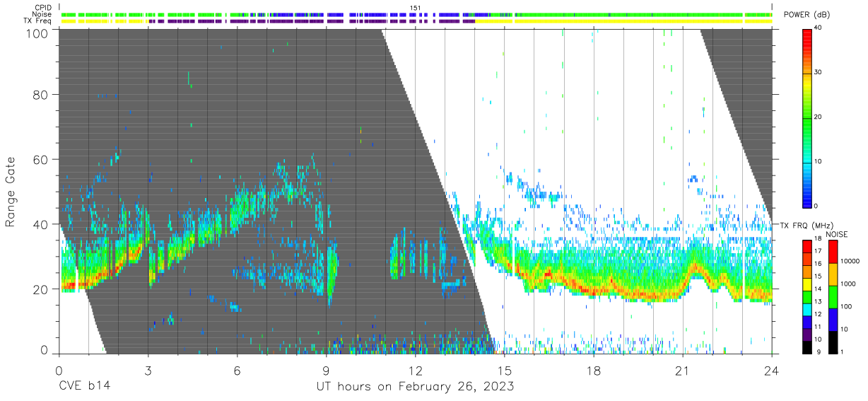Click the NOISE color bar
This screenshot has width=868, height=401.
pos(833,296)
